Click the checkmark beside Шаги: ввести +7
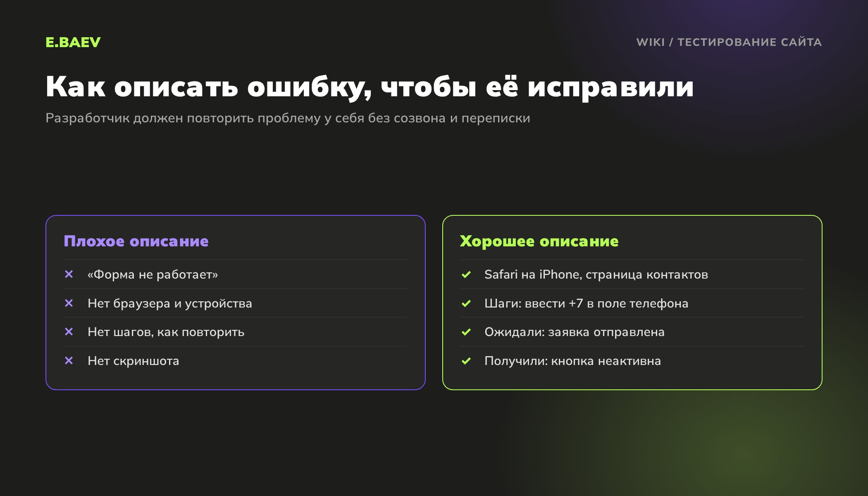The height and width of the screenshot is (496, 868). 466,303
